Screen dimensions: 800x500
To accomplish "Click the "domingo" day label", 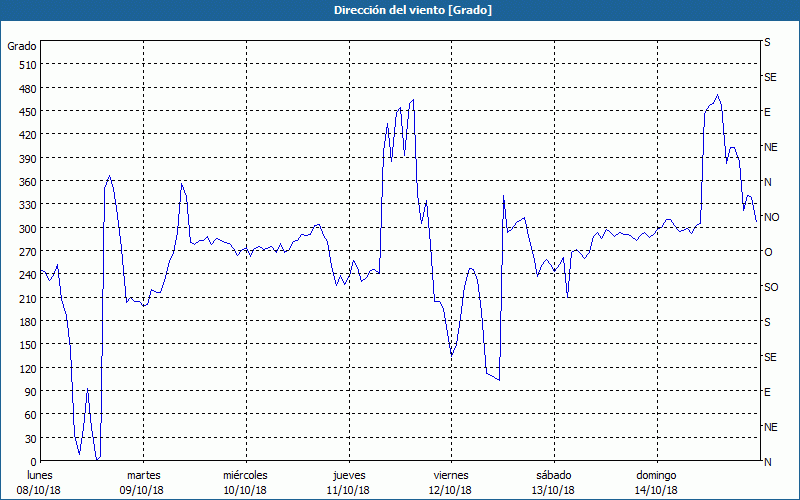I will tap(656, 475).
